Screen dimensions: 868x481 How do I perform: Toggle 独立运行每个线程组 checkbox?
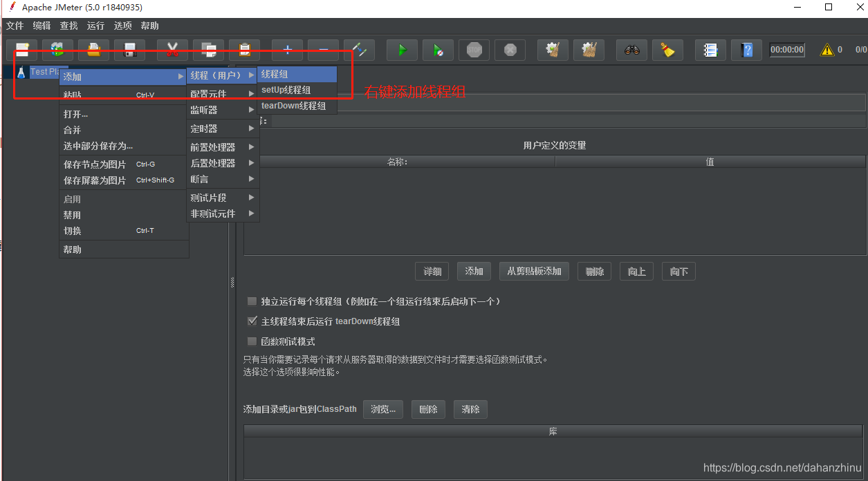[x=252, y=301]
